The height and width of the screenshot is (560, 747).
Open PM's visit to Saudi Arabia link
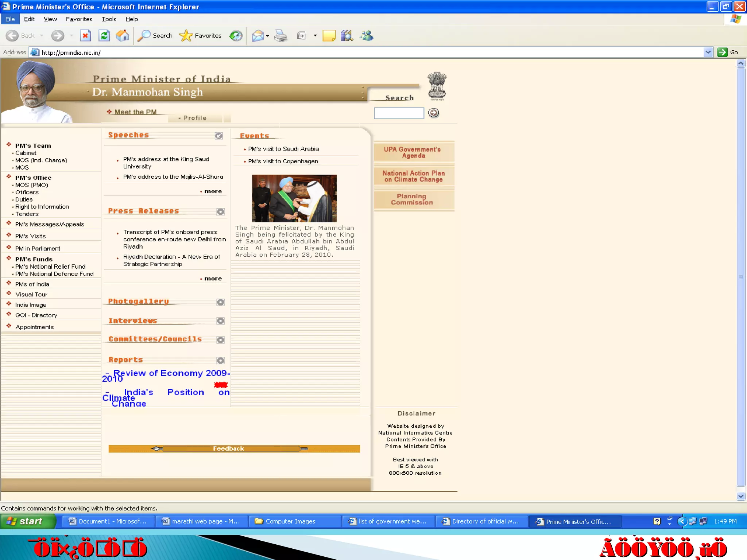point(283,149)
